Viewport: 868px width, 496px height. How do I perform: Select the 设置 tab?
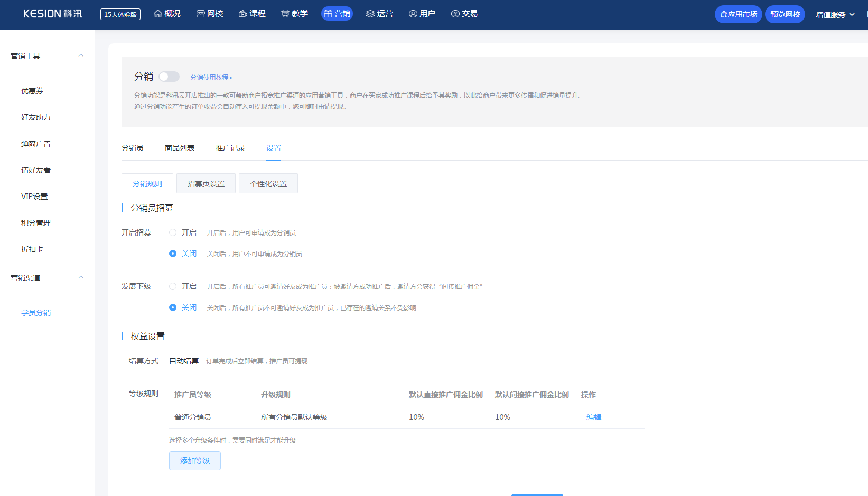(274, 148)
